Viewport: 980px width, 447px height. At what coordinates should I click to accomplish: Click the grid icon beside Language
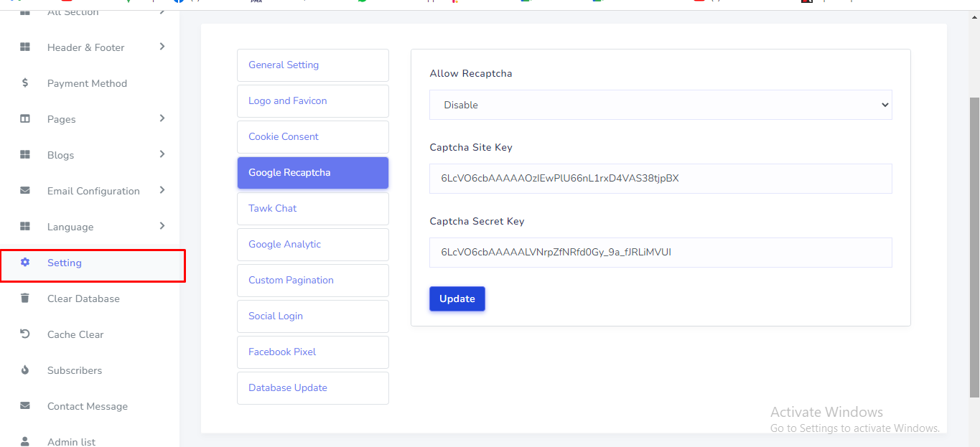coord(25,227)
